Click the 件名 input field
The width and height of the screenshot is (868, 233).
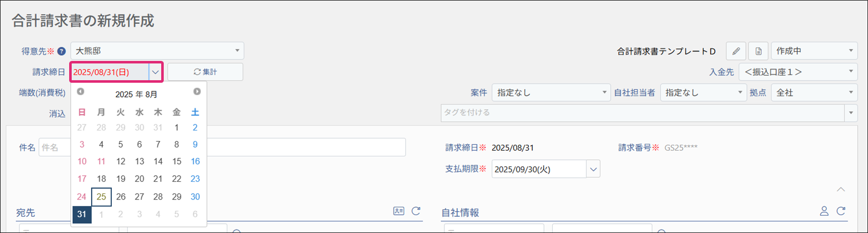[222, 147]
